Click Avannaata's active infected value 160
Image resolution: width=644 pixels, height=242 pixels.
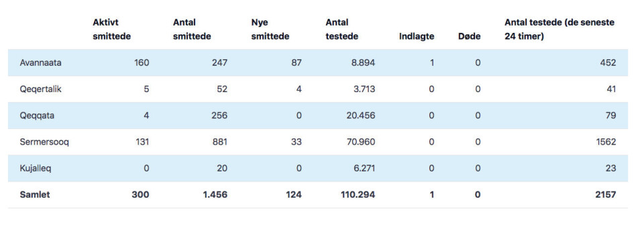pyautogui.click(x=142, y=63)
